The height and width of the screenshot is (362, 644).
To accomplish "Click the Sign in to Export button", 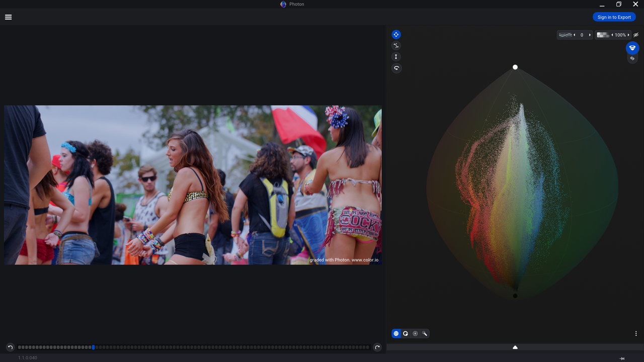I will coord(614,17).
